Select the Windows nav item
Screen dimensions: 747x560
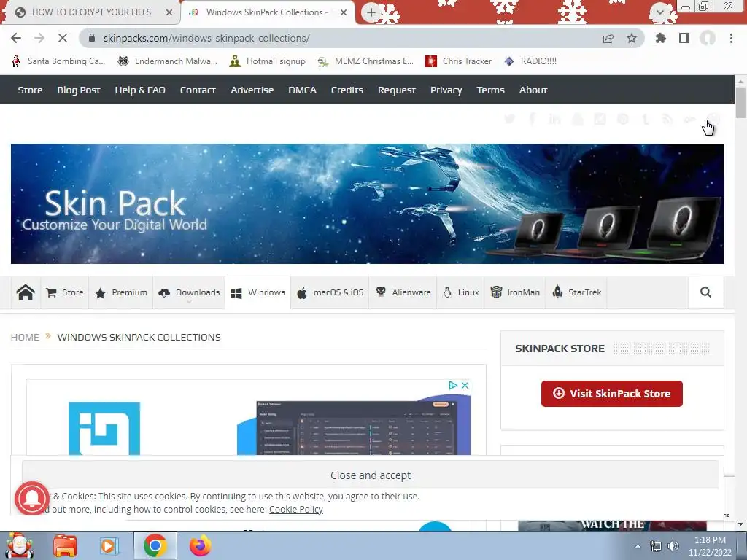[x=258, y=292]
